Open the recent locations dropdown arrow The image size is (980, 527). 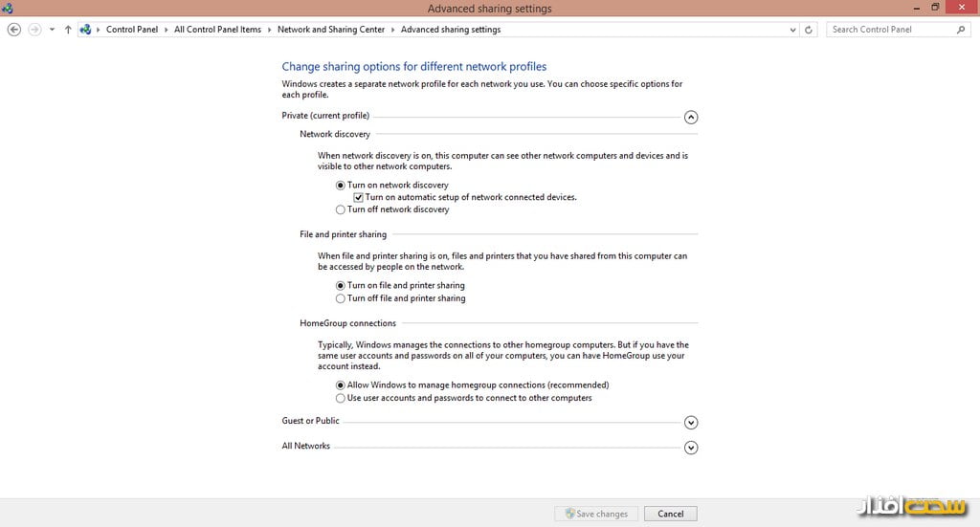(52, 30)
